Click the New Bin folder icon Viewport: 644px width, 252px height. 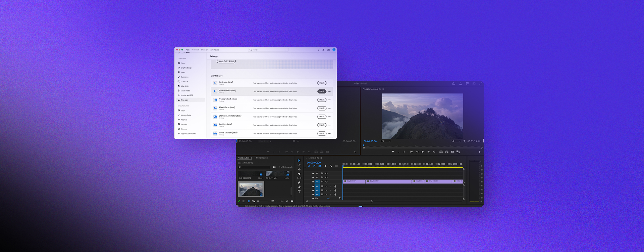tap(292, 201)
